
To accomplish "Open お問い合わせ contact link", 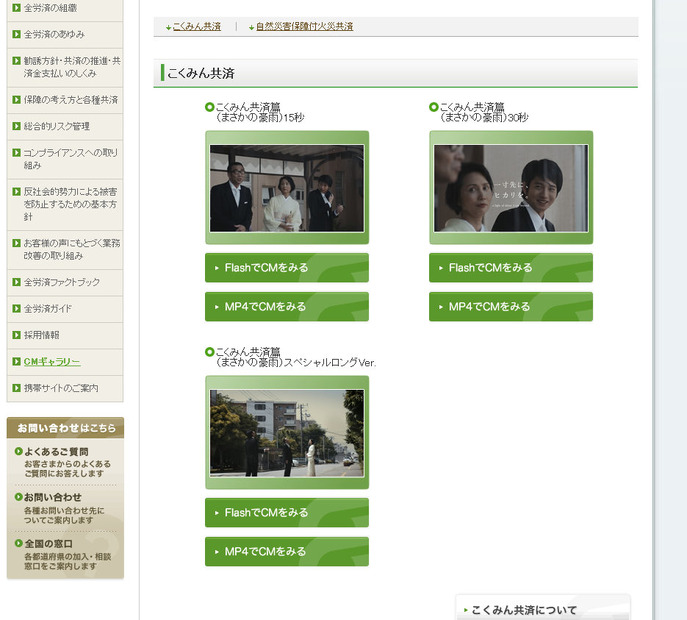I will coord(53,497).
